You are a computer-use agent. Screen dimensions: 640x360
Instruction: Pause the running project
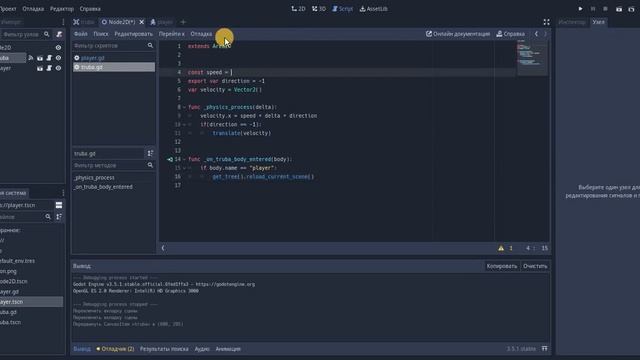coord(593,9)
